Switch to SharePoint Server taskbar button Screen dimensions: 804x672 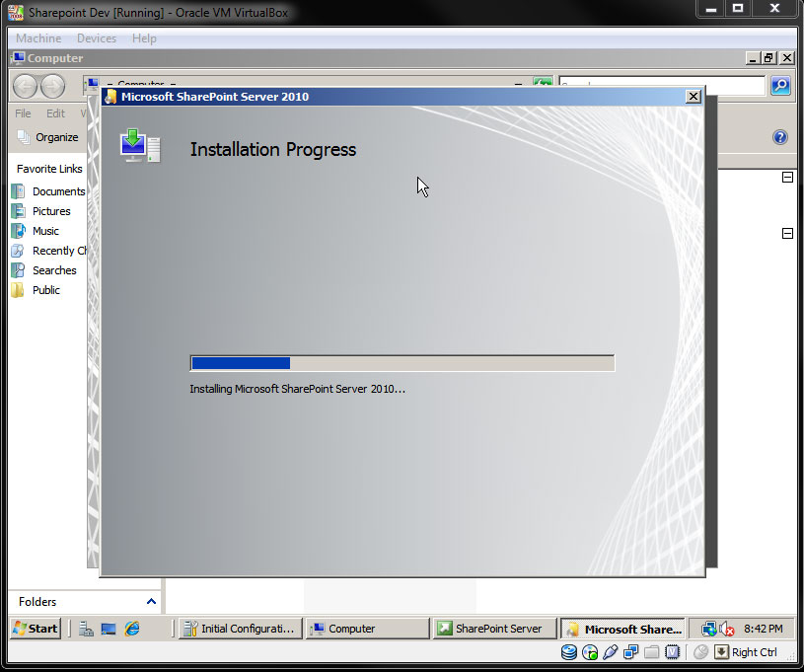[495, 629]
